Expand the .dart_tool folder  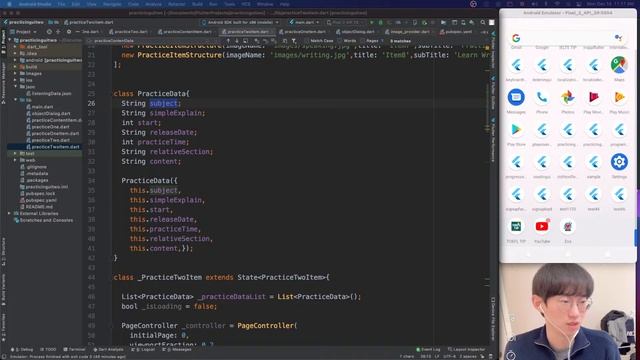[16, 47]
